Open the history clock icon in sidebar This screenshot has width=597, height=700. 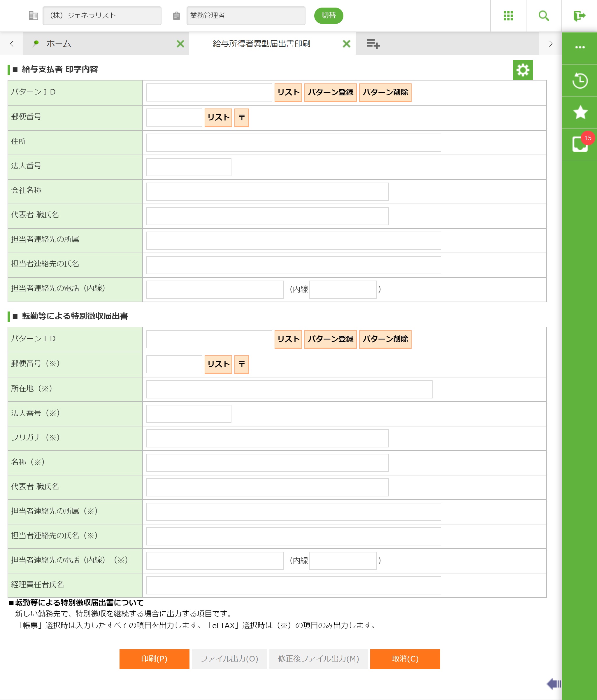click(x=580, y=80)
